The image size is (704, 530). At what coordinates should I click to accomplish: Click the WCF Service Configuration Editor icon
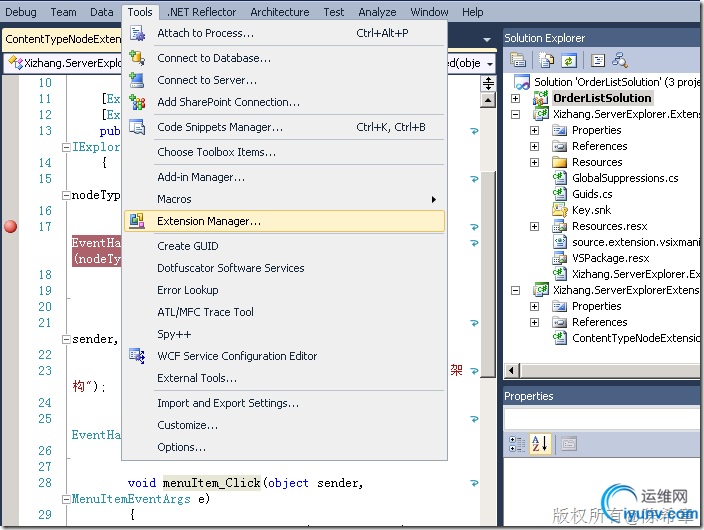[137, 356]
